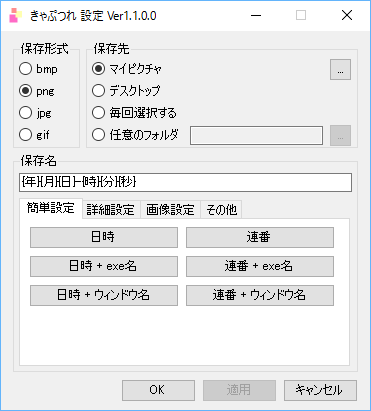
Task: Choose 毎回選択する save destination
Action: [134, 113]
